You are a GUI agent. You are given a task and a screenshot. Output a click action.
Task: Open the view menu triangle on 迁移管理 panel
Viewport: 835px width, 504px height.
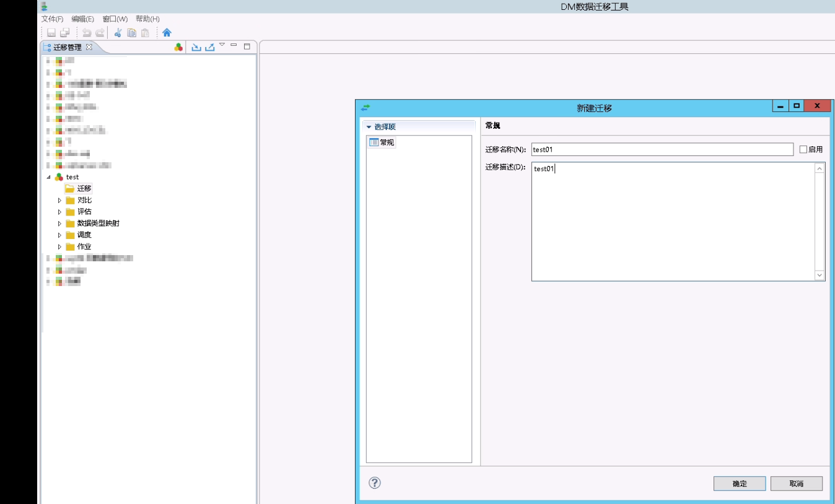tap(222, 44)
